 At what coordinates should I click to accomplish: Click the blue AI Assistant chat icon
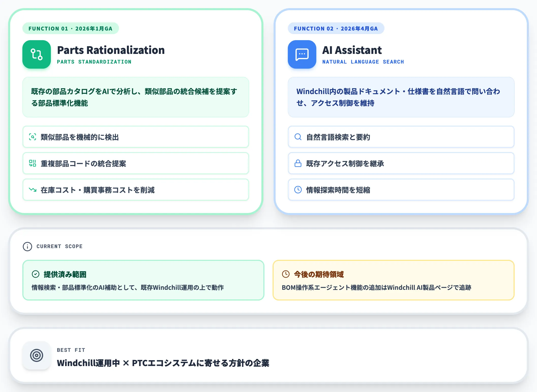[302, 54]
